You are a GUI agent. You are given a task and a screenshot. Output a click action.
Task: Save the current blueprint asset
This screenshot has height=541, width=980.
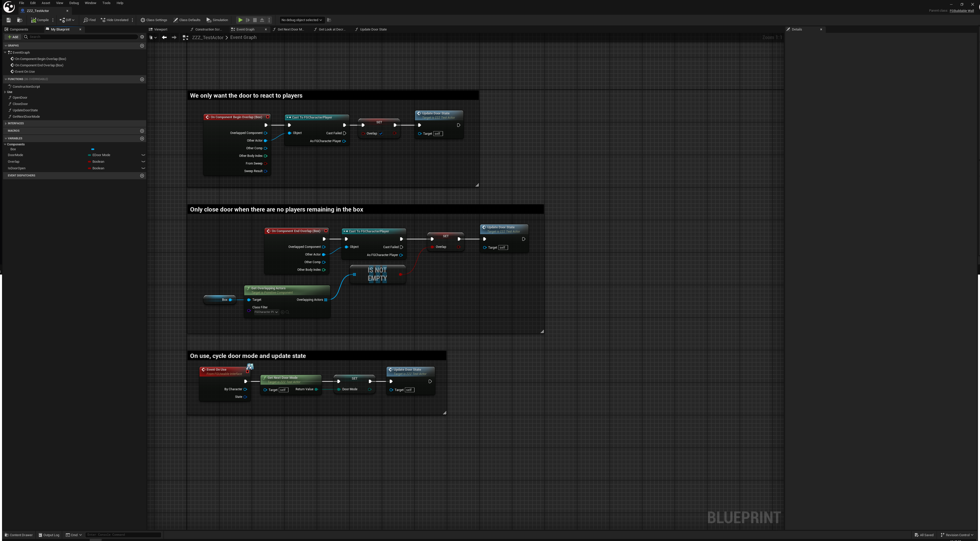coord(8,20)
